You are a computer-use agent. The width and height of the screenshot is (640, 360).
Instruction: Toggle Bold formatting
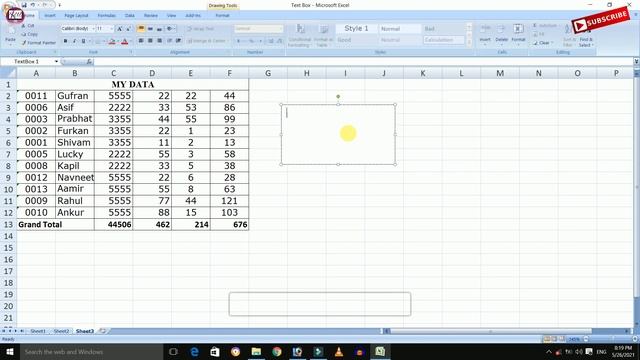tap(65, 41)
